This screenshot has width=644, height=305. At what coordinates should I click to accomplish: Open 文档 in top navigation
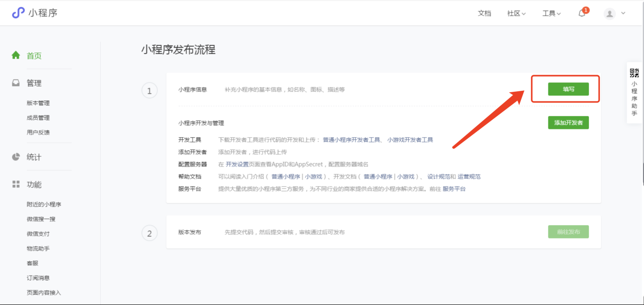coord(484,13)
